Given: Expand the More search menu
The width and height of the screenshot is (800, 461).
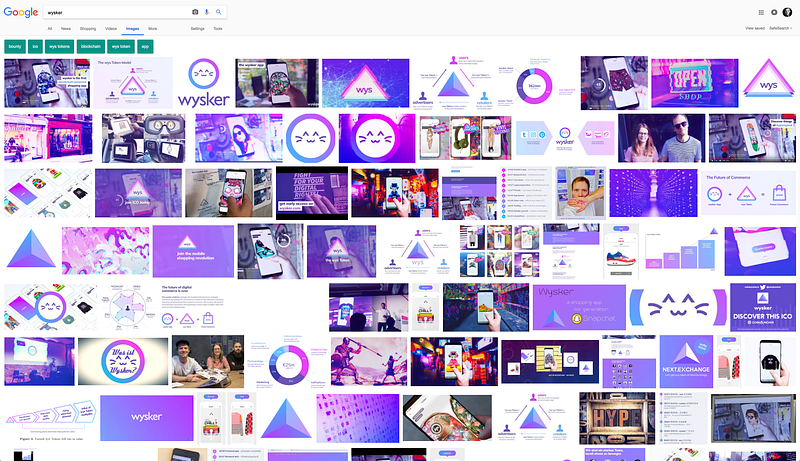Looking at the screenshot, I should pos(153,29).
